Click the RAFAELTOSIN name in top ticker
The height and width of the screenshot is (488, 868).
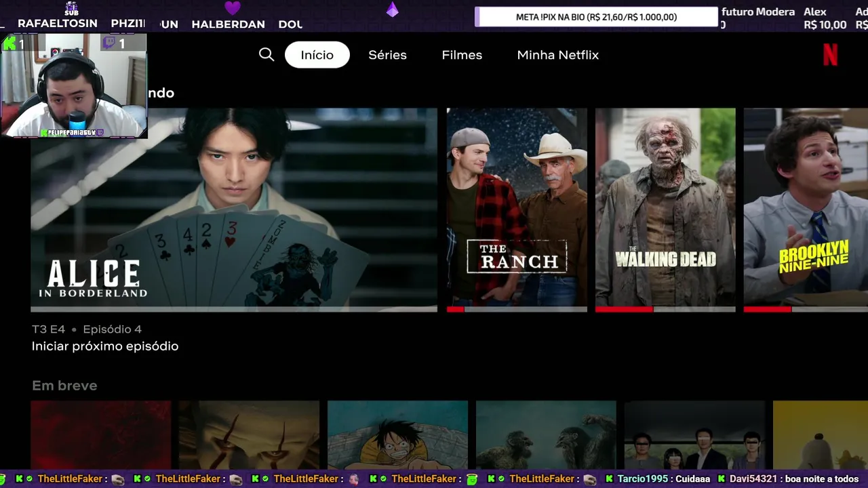(58, 24)
